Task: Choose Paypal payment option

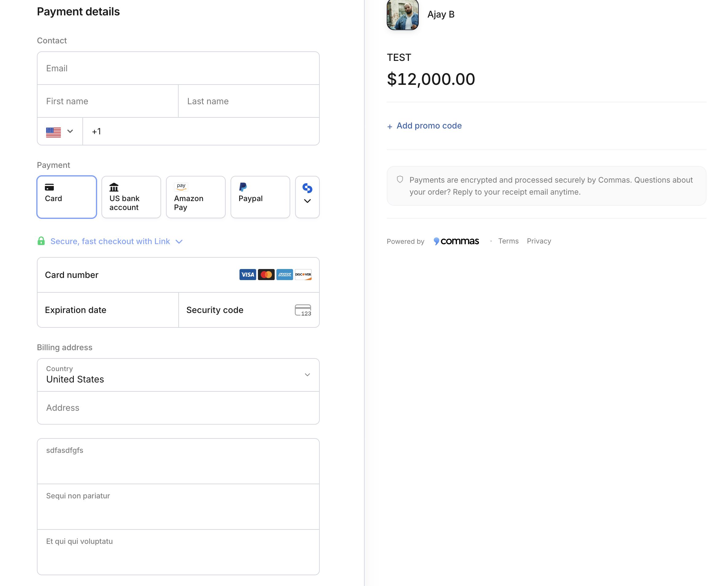Action: point(260,197)
